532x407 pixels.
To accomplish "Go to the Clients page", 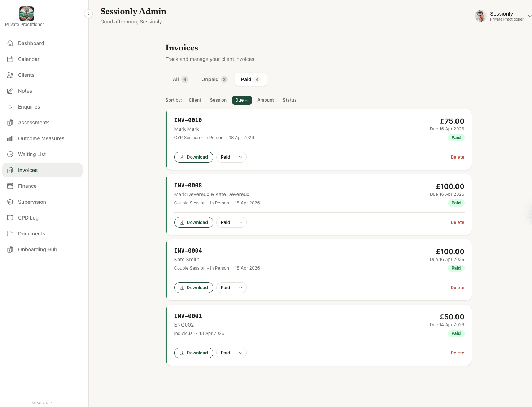I will [43, 75].
